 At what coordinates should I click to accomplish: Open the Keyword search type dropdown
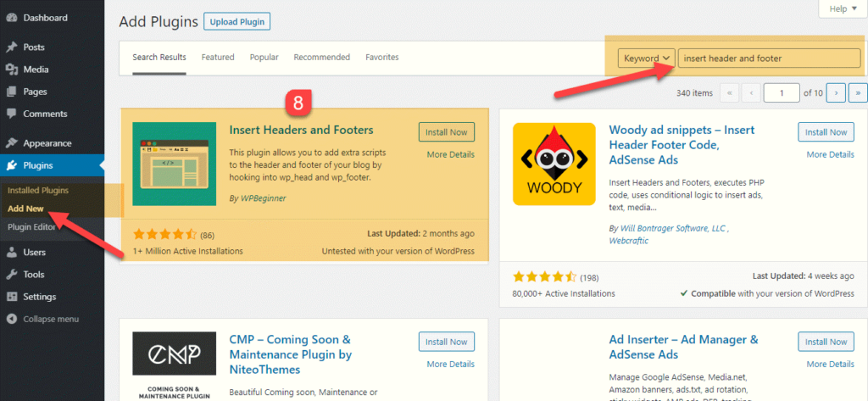pos(647,58)
